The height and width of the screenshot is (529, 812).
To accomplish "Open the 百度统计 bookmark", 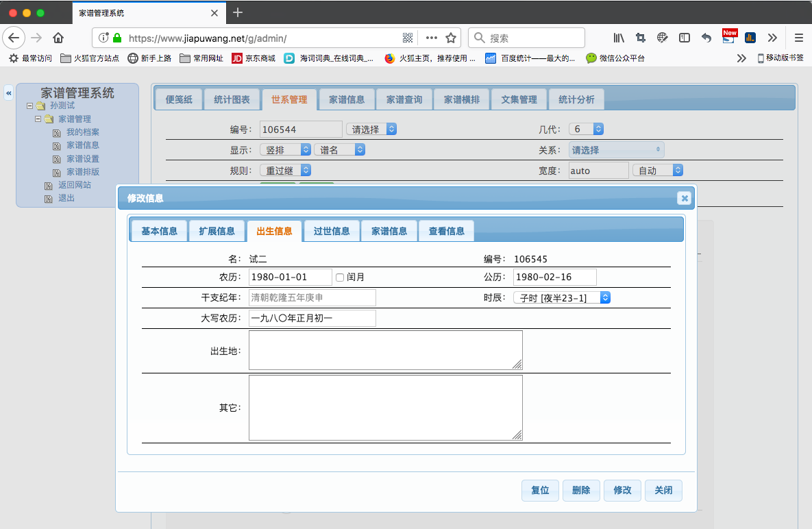I will [x=530, y=58].
